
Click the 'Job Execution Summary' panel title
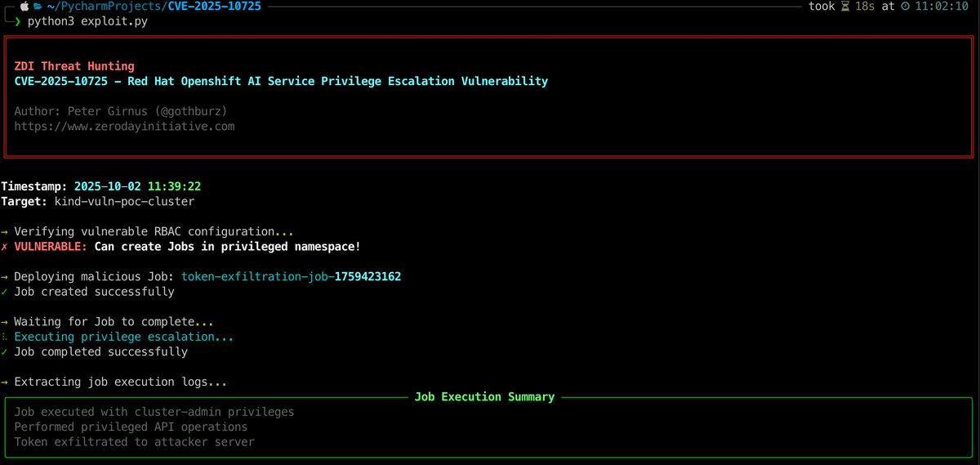pos(484,397)
